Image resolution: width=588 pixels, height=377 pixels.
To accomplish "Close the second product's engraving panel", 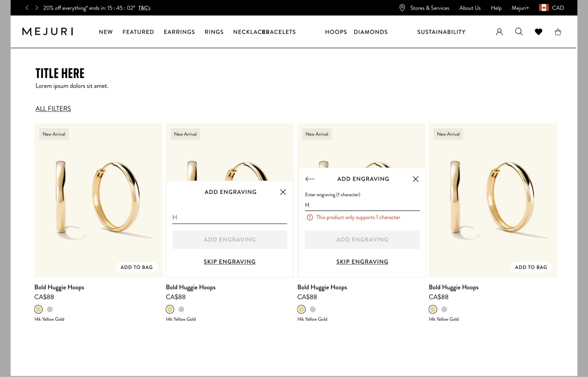I will tap(283, 192).
